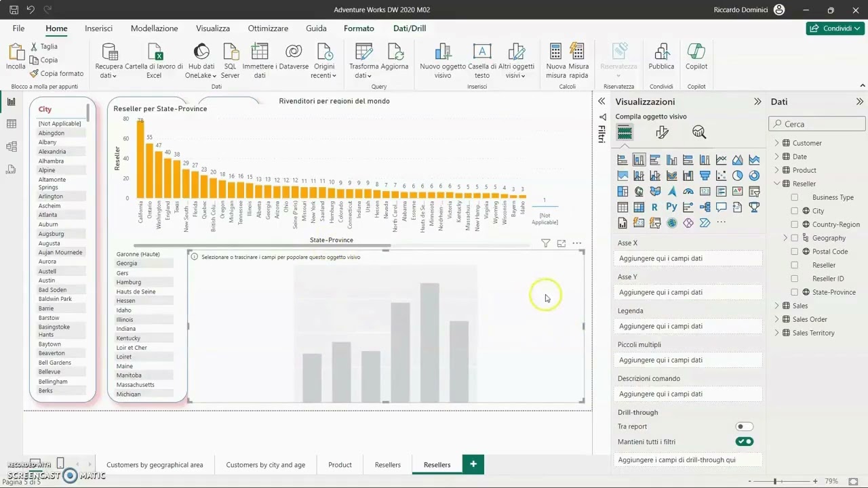
Task: Collapse the Reseller table
Action: click(x=777, y=184)
